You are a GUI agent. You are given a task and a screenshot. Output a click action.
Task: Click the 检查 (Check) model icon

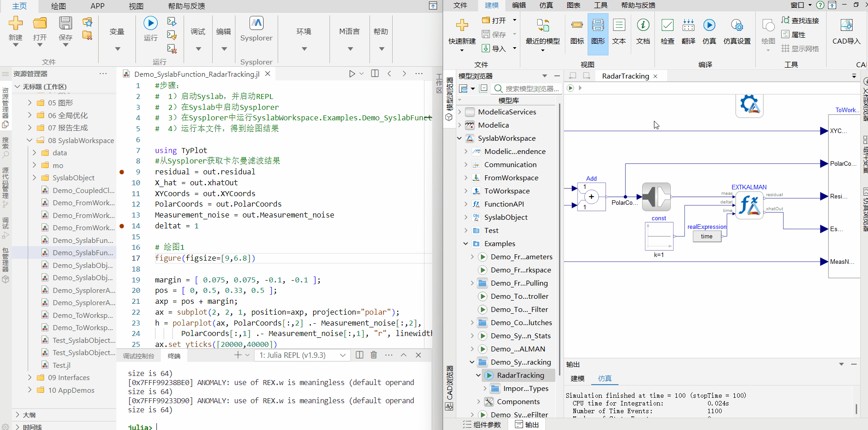pos(667,26)
